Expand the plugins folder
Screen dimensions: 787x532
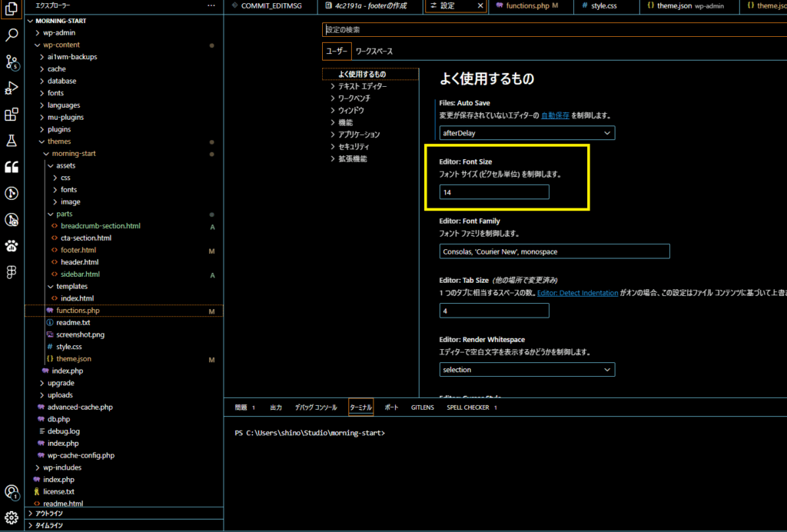124,129
